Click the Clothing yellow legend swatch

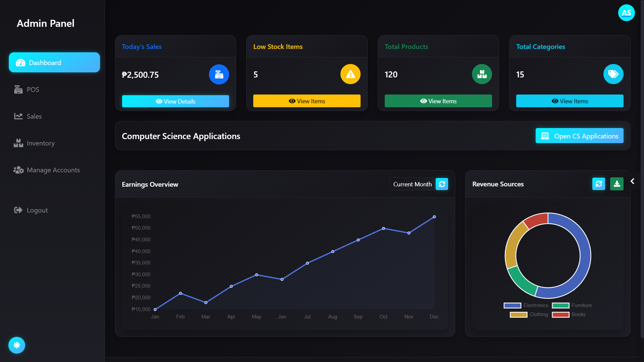click(x=518, y=314)
